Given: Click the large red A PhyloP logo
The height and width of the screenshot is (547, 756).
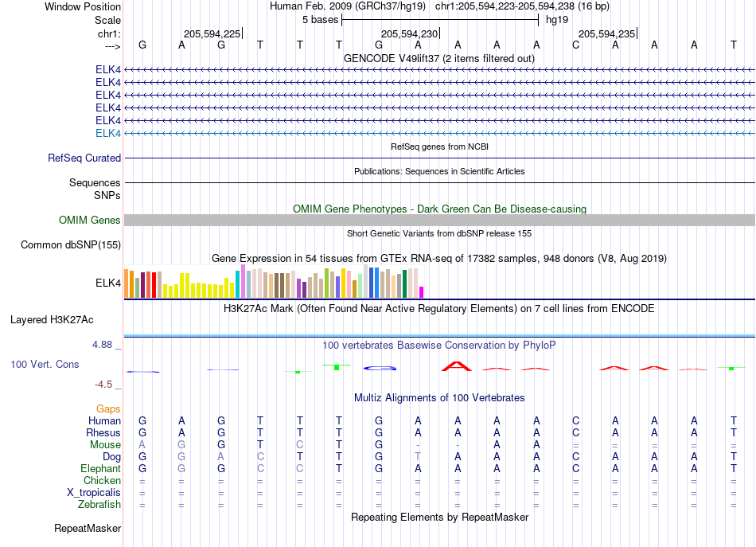Looking at the screenshot, I should click(457, 366).
